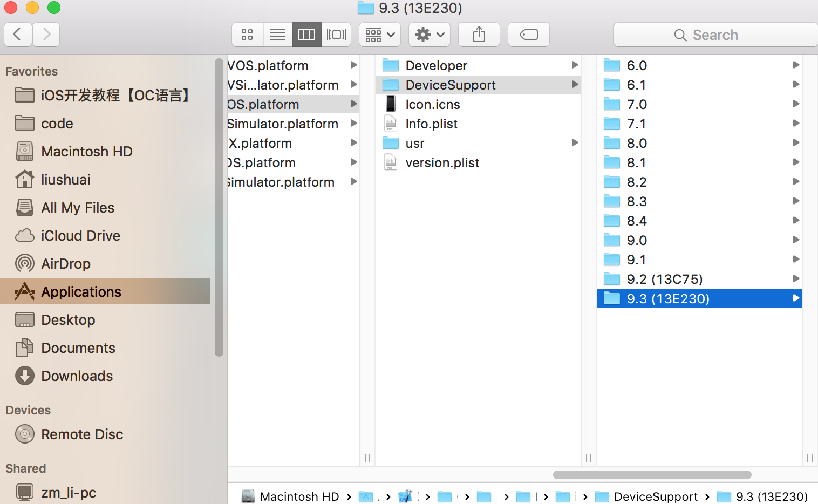
Task: Click the Share toolbar icon
Action: click(479, 34)
